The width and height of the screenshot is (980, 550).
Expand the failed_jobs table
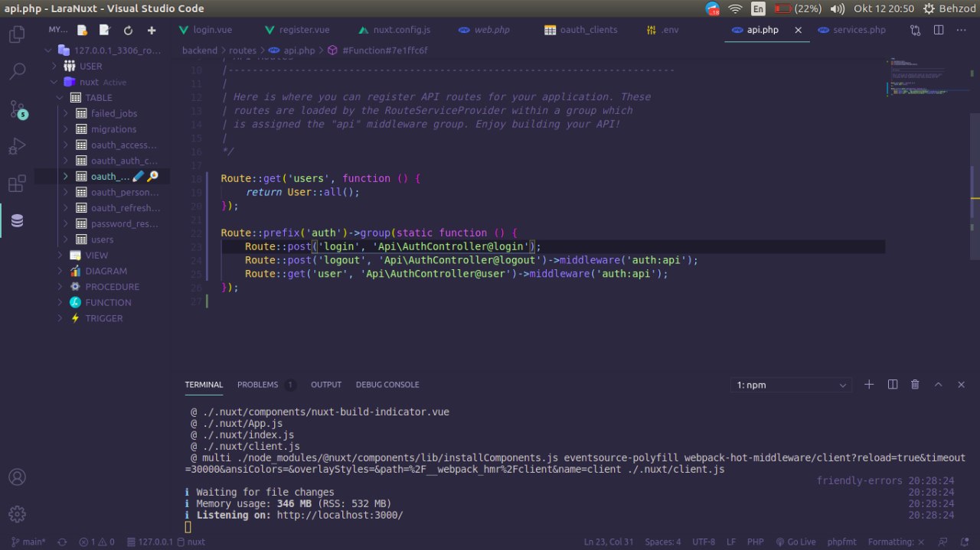[x=66, y=113]
